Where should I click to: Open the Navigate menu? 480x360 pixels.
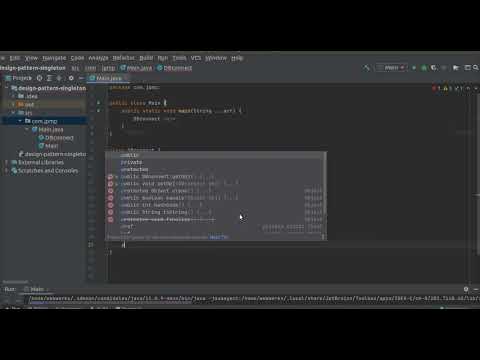click(x=54, y=58)
